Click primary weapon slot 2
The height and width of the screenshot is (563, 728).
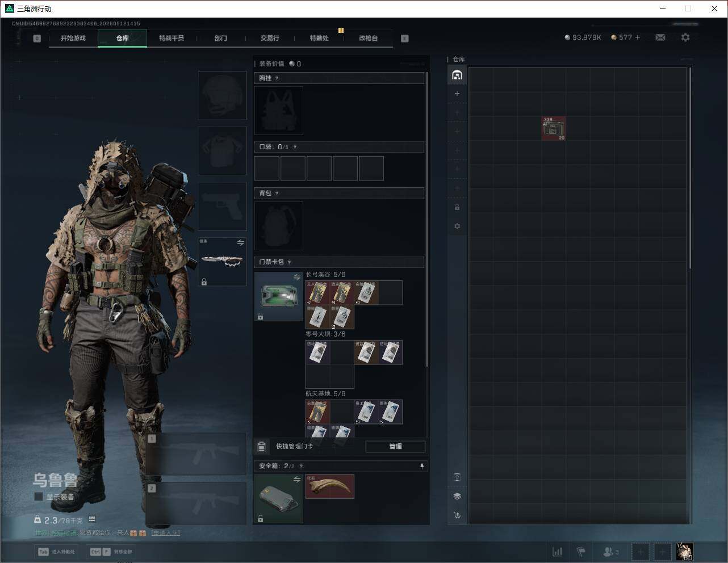(x=196, y=504)
